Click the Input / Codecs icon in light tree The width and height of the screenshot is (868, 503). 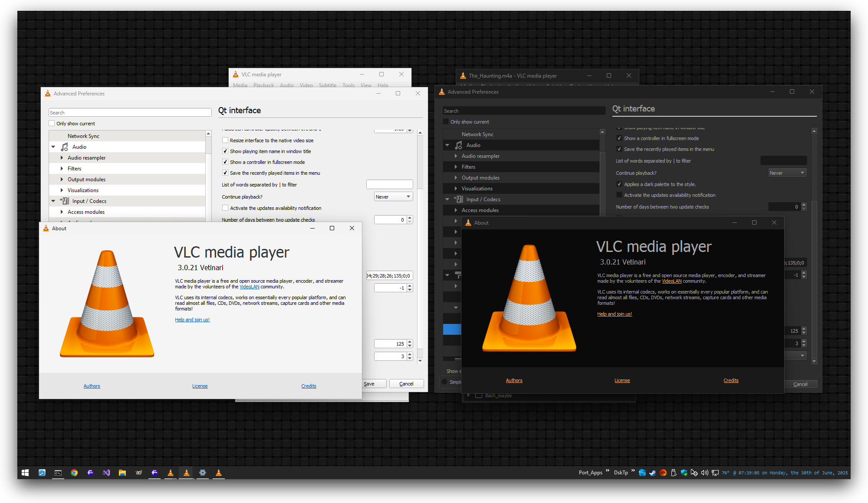[x=65, y=201]
